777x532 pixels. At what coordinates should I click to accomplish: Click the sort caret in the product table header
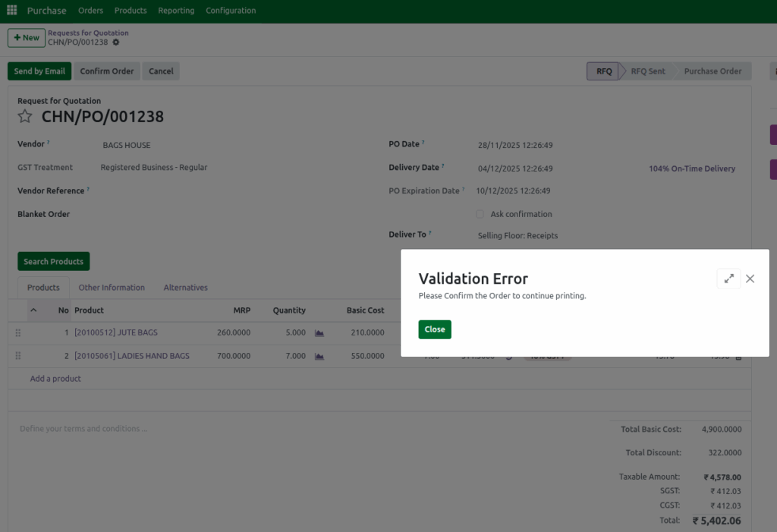point(33,310)
